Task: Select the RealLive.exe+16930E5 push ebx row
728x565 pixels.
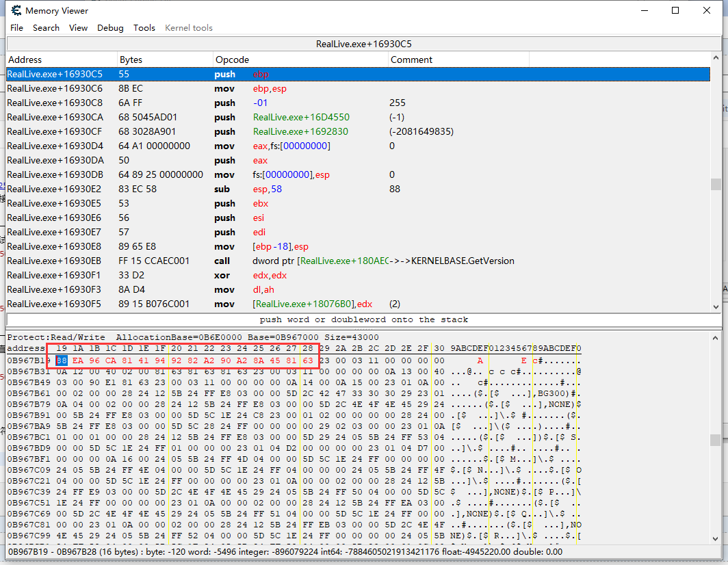Action: point(358,204)
